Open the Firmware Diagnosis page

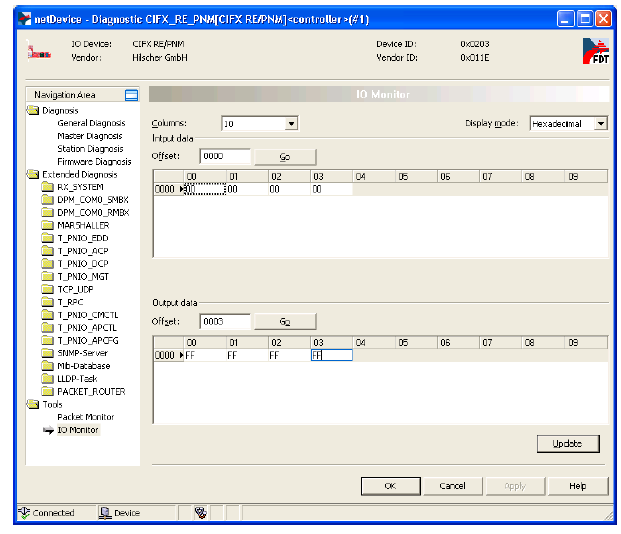(x=94, y=161)
